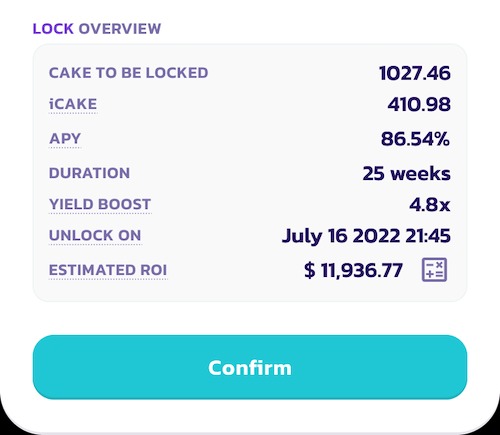Click the ESTIMATED ROI underlined label
The height and width of the screenshot is (435, 500).
(x=108, y=270)
